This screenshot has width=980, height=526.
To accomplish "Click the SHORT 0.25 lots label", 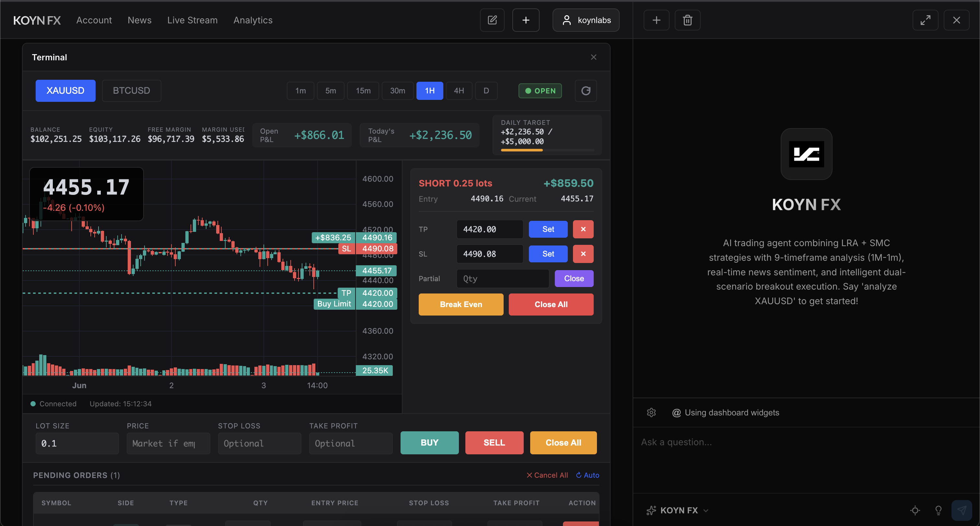I will point(455,184).
